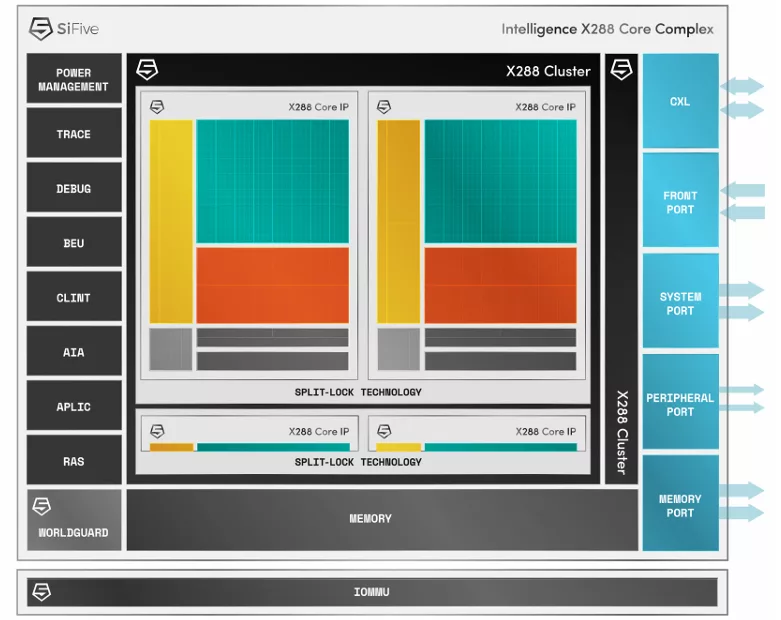Click the SiFive icon in the IOMMU bar

click(41, 592)
